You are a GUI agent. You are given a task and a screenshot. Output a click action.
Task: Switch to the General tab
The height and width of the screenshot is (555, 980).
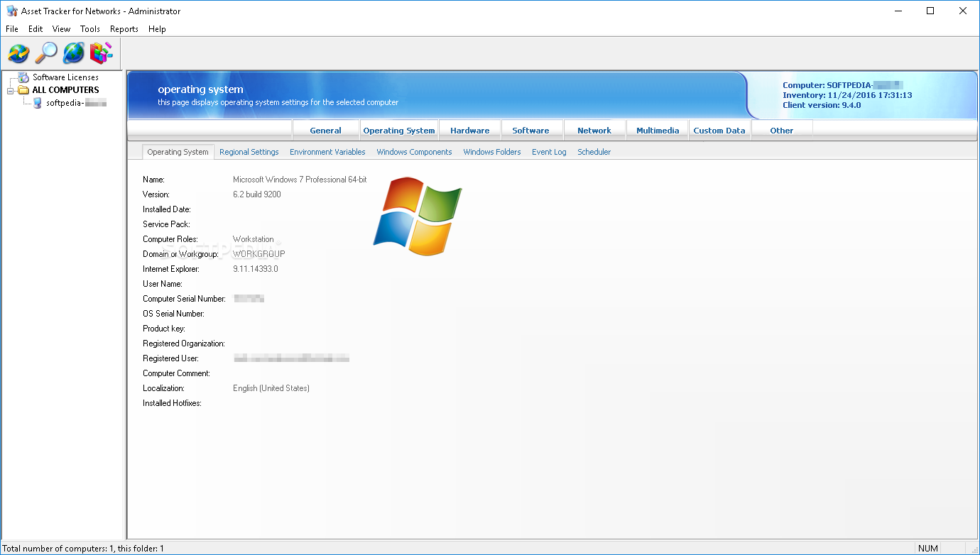[x=325, y=131]
